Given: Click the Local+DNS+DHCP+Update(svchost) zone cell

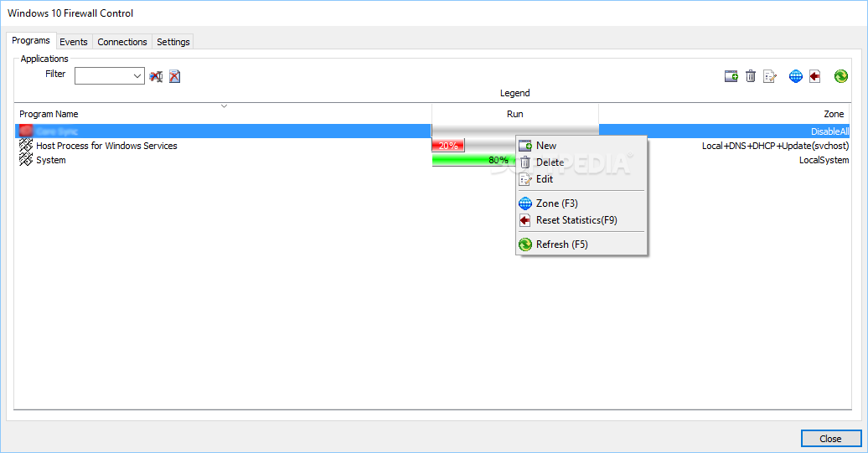Looking at the screenshot, I should pyautogui.click(x=775, y=146).
